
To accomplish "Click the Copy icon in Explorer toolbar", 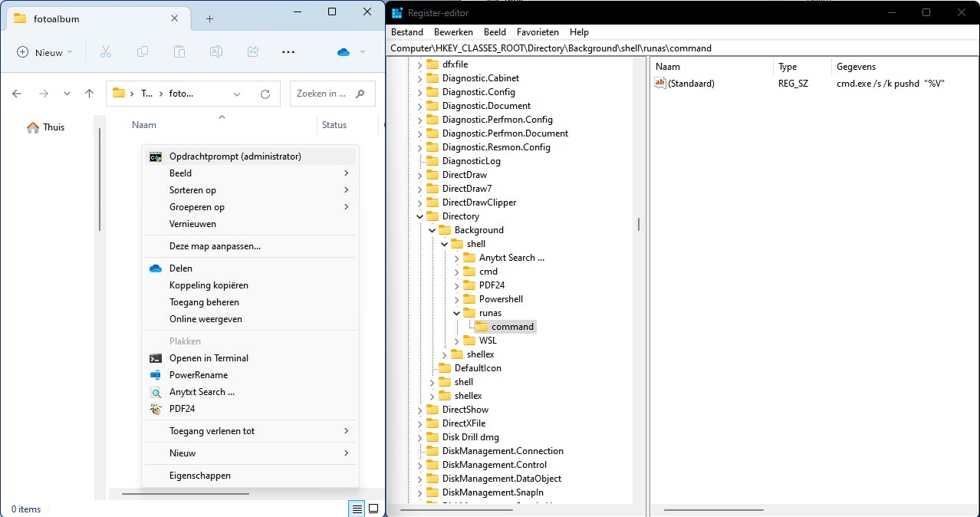I will 143,52.
